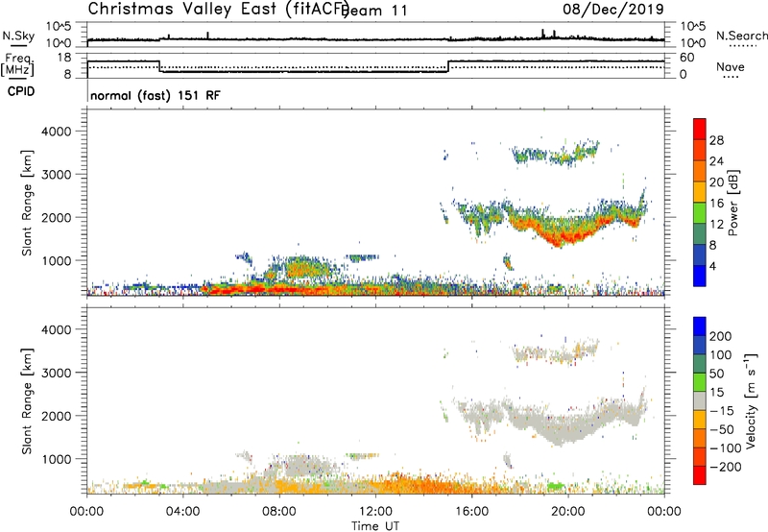Click the noise spike near 19:00 in N.Sky plot

click(x=542, y=35)
